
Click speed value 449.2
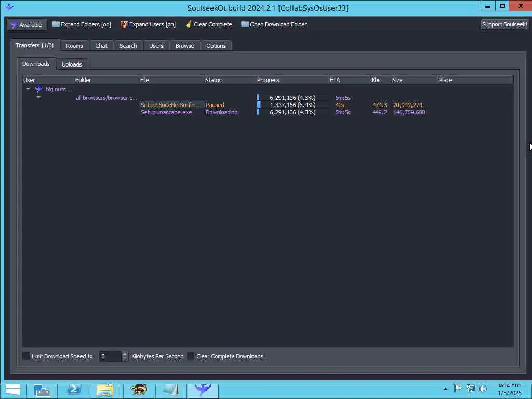[x=379, y=112]
